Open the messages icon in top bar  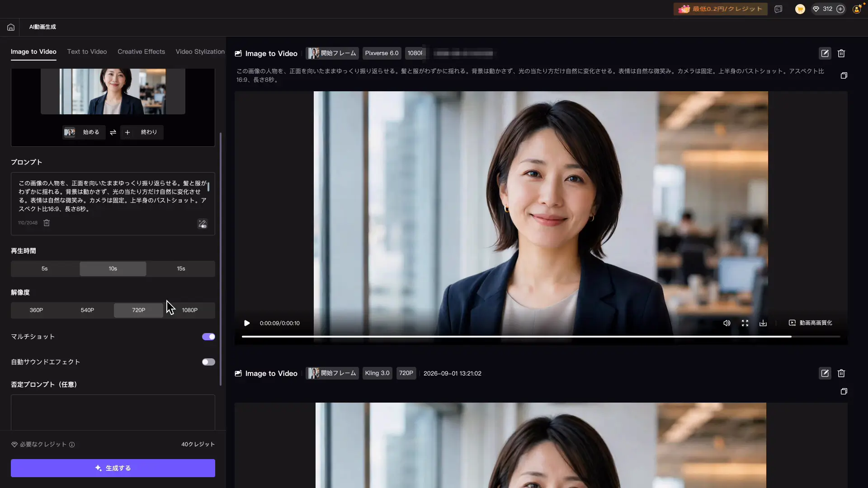coord(778,9)
